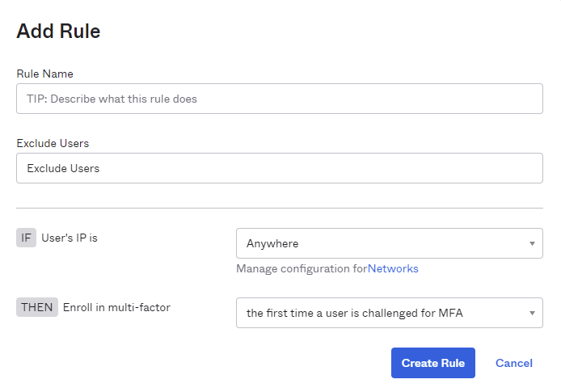Click the "User's IP is" condition text
Viewport: 561px width, 392px height.
70,238
